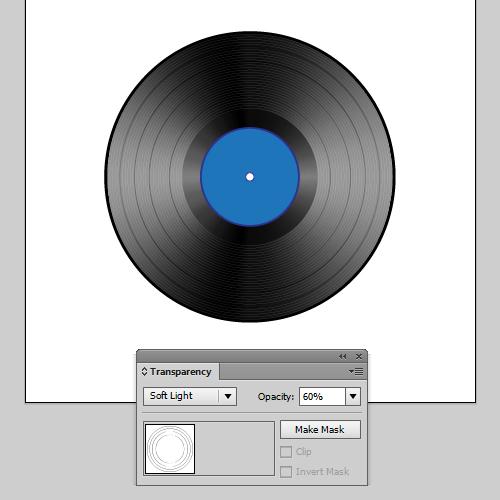500x500 pixels.
Task: Toggle the Clip checkbox
Action: (286, 452)
